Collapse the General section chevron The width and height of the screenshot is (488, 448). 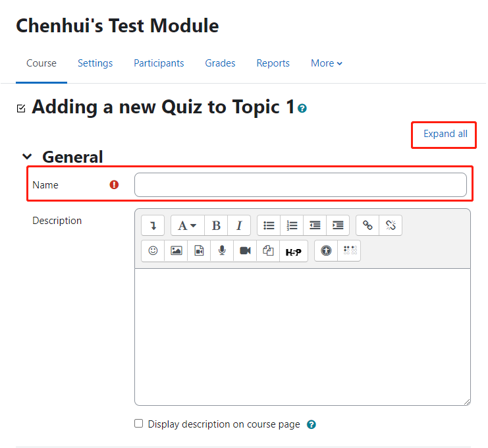tap(28, 157)
